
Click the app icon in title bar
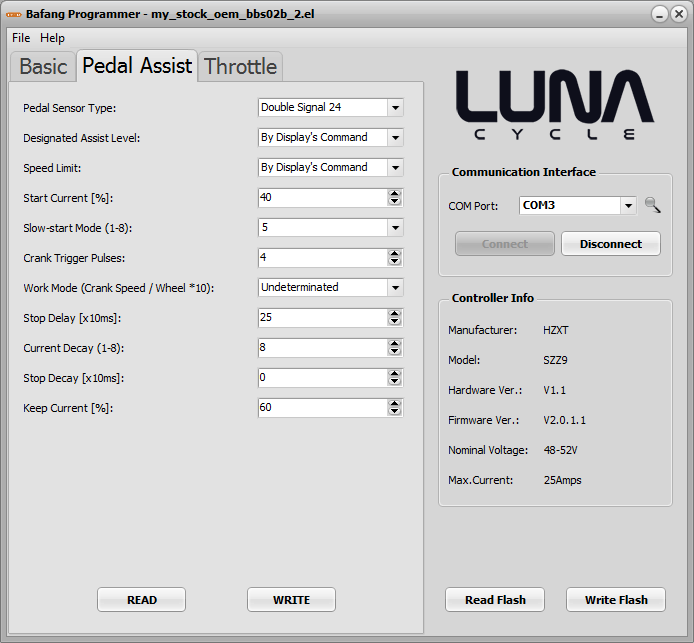pos(14,14)
